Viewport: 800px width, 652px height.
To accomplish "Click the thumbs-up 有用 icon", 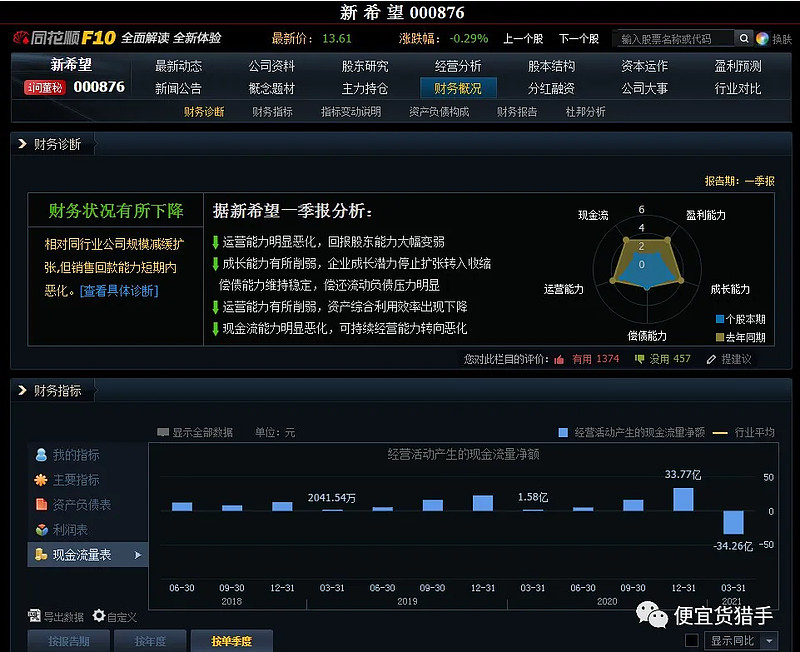I will (559, 360).
